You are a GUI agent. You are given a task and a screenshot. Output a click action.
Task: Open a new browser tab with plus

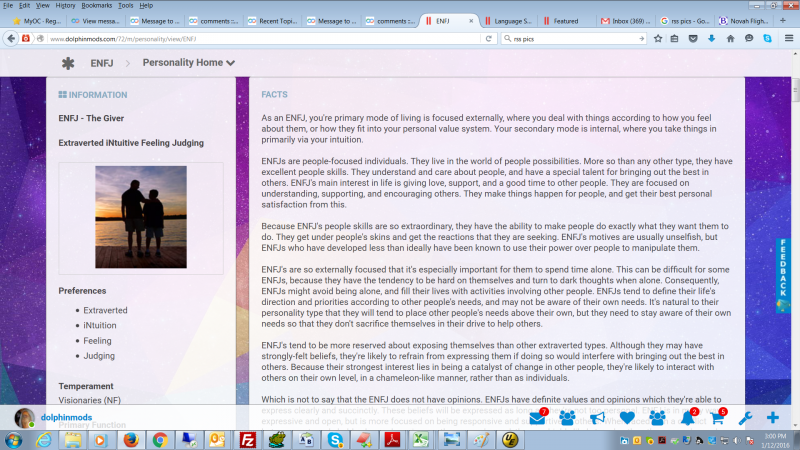coord(783,20)
